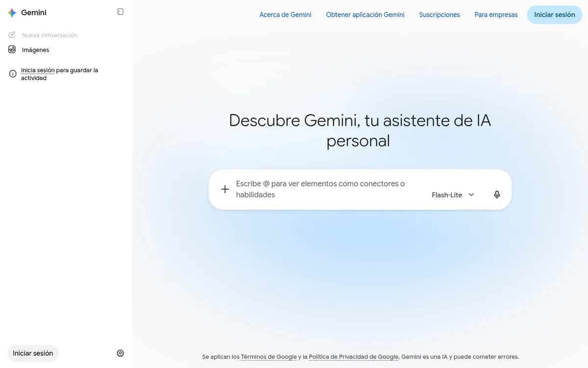This screenshot has height=368, width=588.
Task: Click the Gemini title text
Action: coord(34,13)
